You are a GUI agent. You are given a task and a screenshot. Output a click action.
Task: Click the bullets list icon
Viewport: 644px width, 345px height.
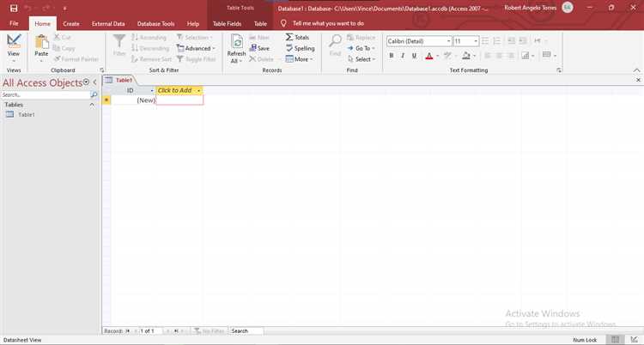[485, 40]
